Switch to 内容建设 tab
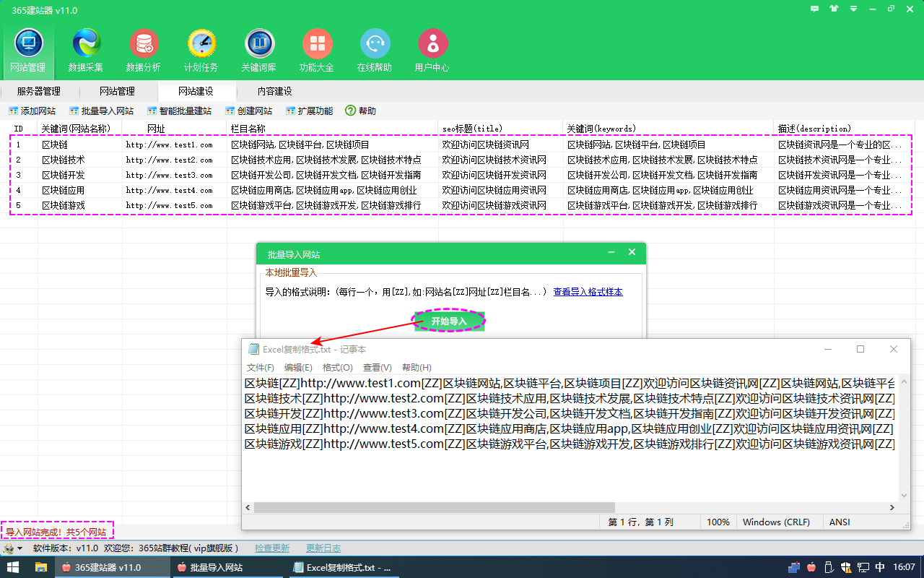924x578 pixels. [275, 91]
